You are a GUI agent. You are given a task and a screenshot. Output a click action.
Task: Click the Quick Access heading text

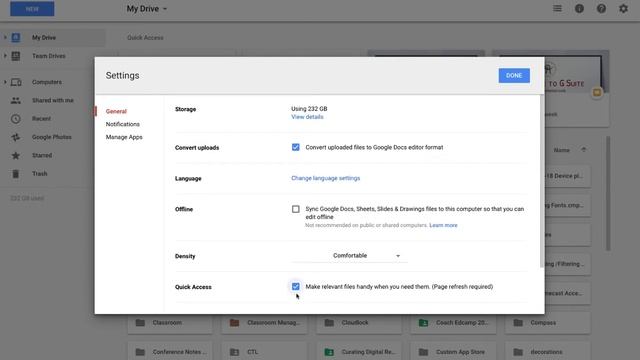[145, 38]
